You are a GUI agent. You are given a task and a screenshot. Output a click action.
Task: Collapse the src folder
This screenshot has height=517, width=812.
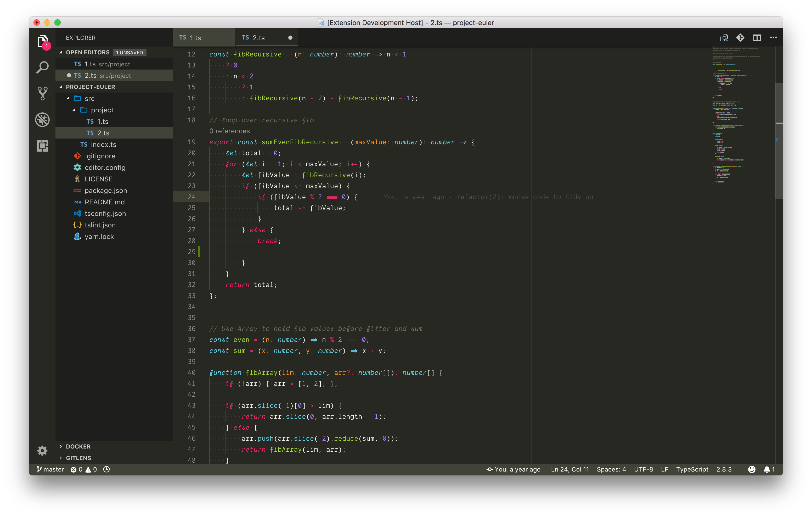pyautogui.click(x=89, y=99)
